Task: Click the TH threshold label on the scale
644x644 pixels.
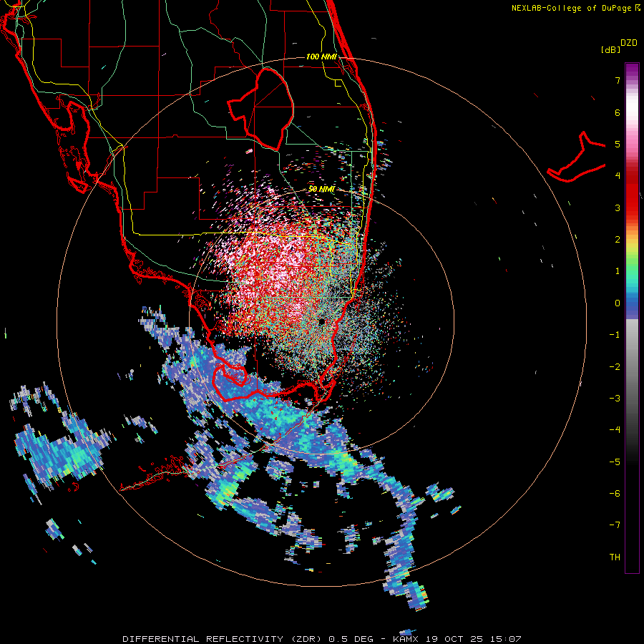Action: (615, 557)
